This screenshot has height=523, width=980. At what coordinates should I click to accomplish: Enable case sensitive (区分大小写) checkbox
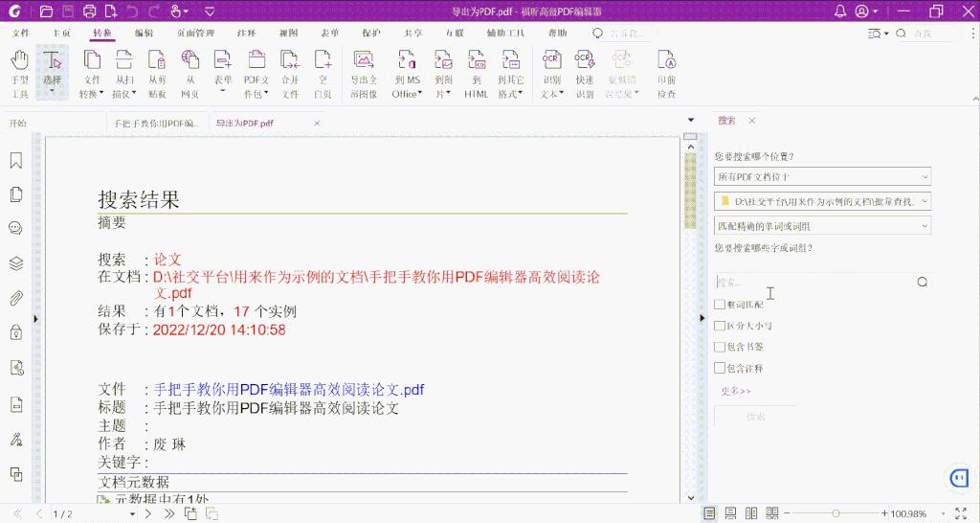click(720, 326)
